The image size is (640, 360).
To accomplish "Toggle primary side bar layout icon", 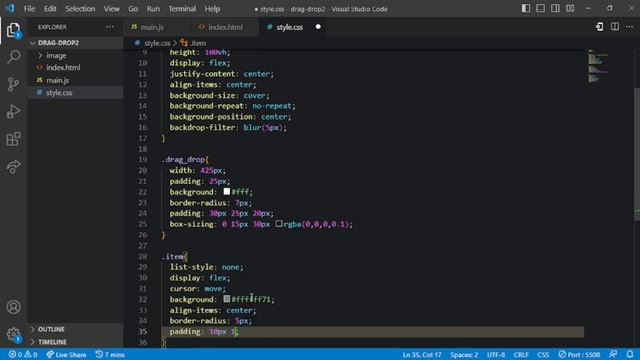I will point(526,8).
